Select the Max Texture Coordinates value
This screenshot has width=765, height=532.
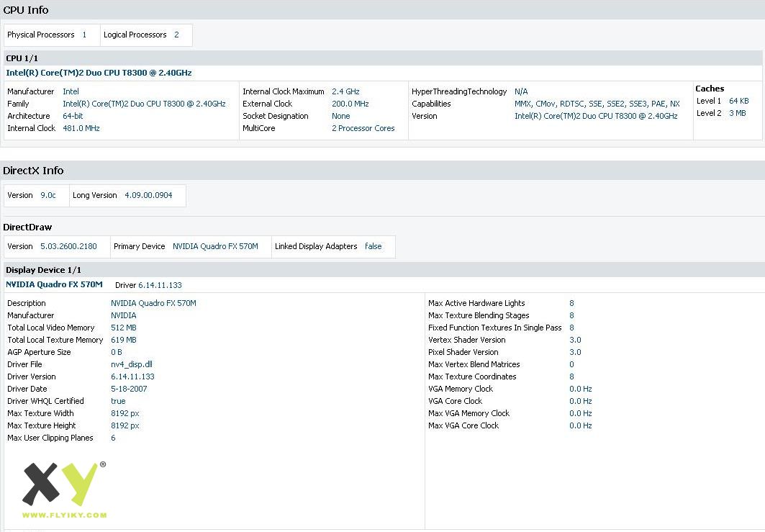tap(572, 377)
